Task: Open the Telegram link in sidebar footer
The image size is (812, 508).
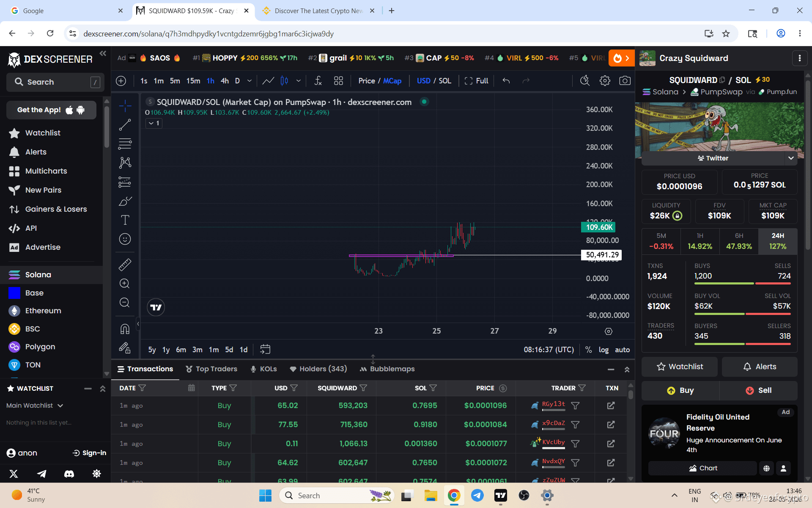Action: point(41,473)
